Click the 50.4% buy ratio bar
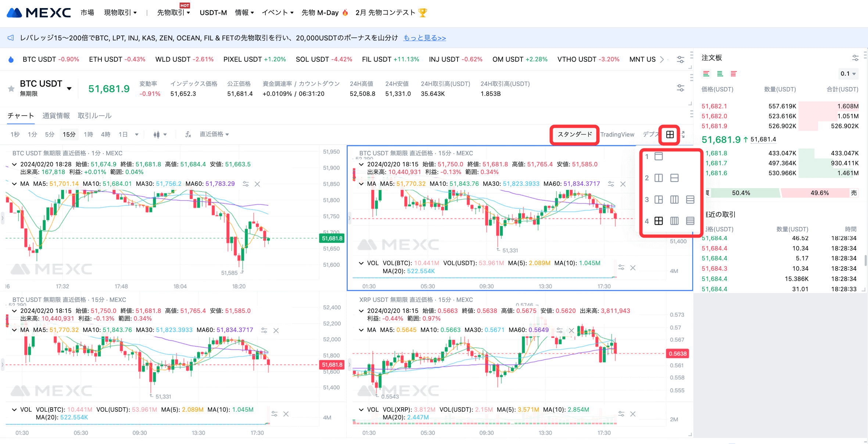 (741, 193)
